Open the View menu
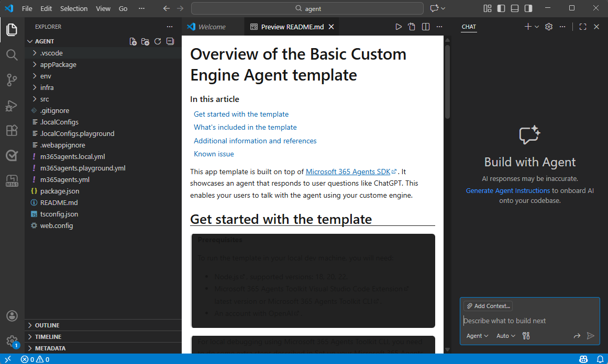The height and width of the screenshot is (364, 608). pos(103,8)
